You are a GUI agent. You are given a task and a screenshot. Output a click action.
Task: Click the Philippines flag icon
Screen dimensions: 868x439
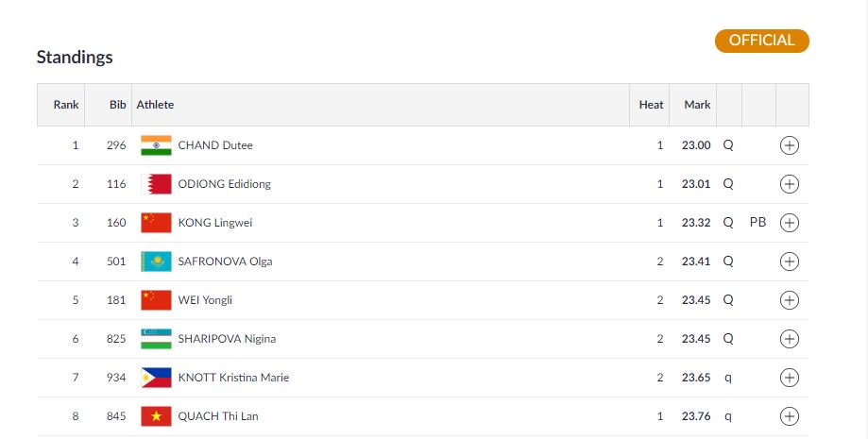point(156,378)
